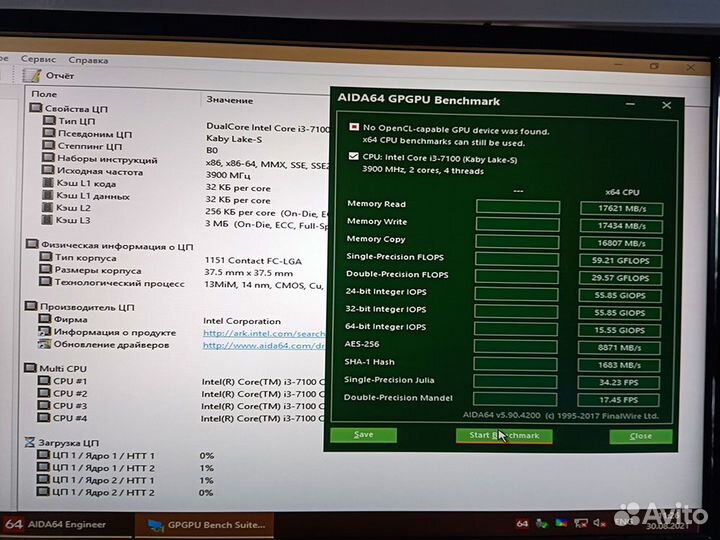Click the chip icon beside Кэш L1 данных
Screen dimensions: 720x540
47,195
